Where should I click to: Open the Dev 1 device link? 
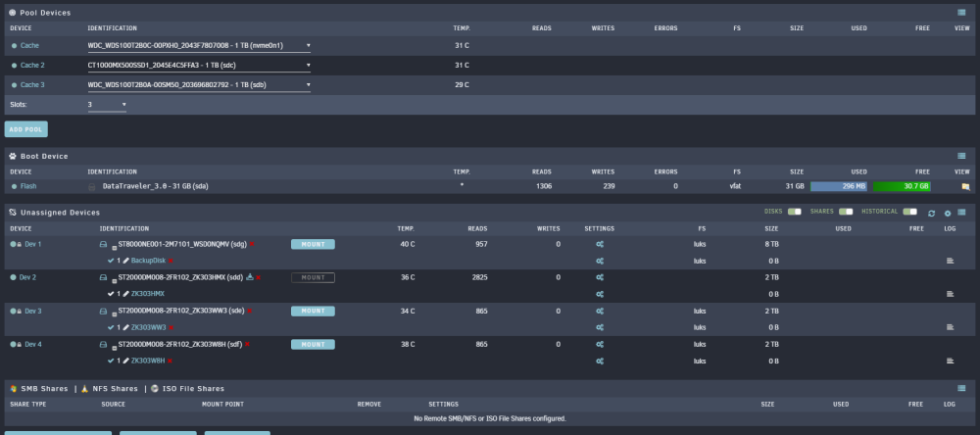pos(33,244)
